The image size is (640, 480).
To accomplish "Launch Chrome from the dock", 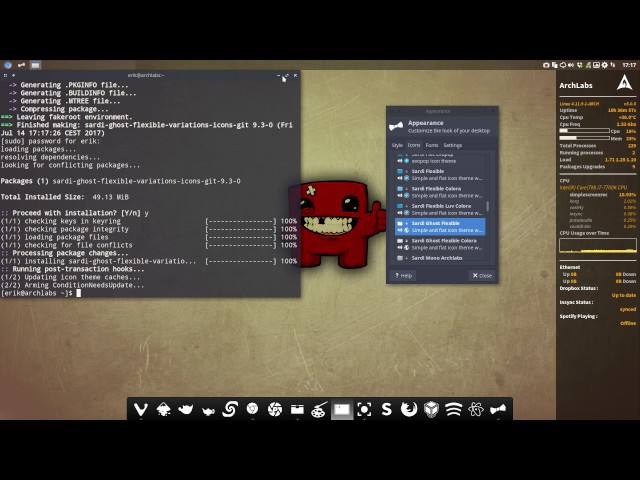I will click(252, 408).
